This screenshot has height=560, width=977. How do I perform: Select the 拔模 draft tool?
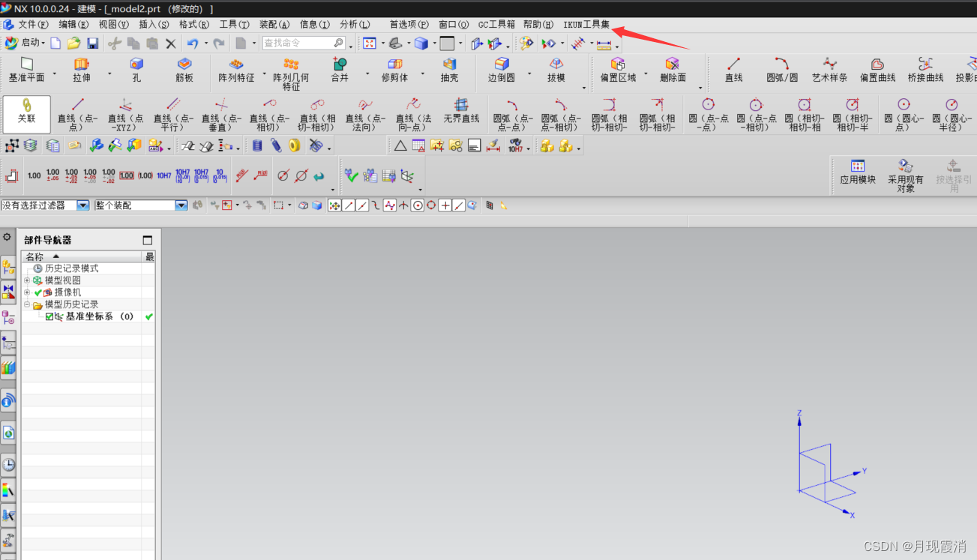click(556, 70)
